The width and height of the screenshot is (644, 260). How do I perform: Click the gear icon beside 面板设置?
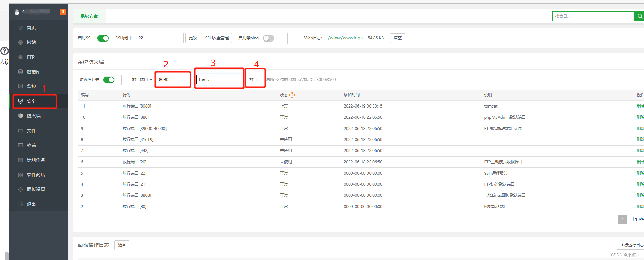[21, 189]
